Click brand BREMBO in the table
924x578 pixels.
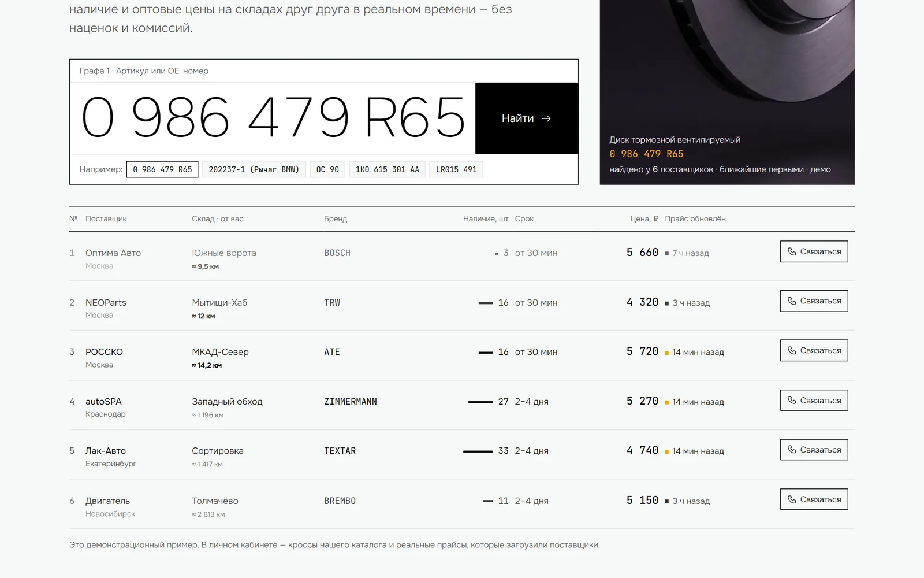pyautogui.click(x=340, y=501)
